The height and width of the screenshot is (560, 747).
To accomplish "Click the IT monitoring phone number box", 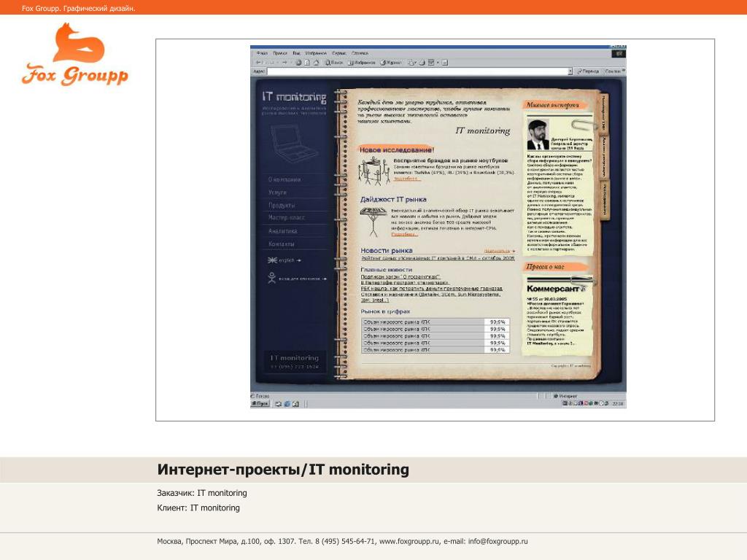I will point(295,362).
